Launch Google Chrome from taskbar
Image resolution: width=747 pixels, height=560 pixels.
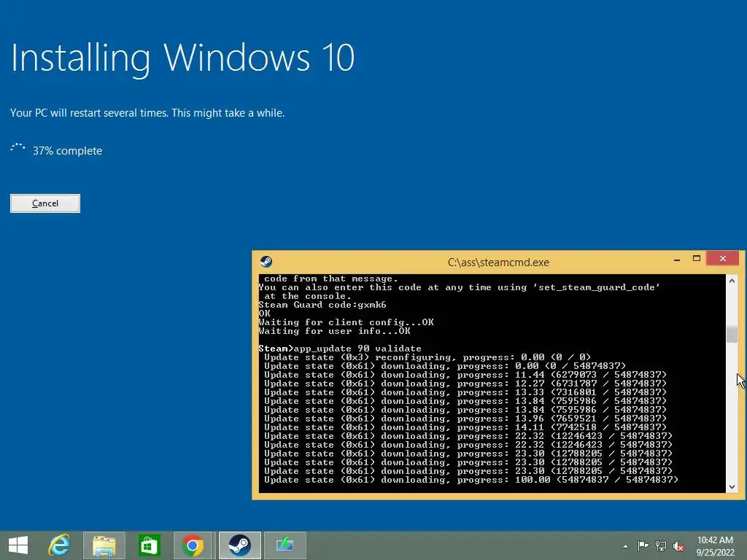click(x=193, y=545)
